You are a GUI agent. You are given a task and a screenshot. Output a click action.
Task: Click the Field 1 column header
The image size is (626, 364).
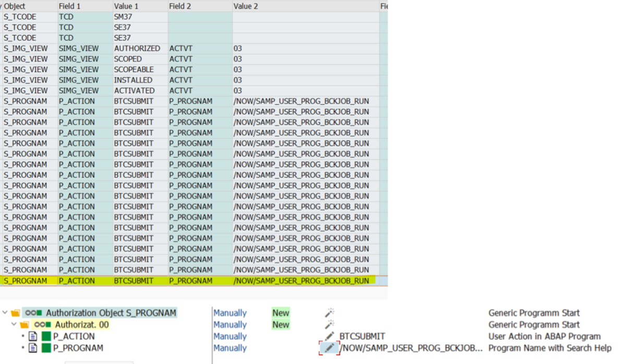point(85,6)
